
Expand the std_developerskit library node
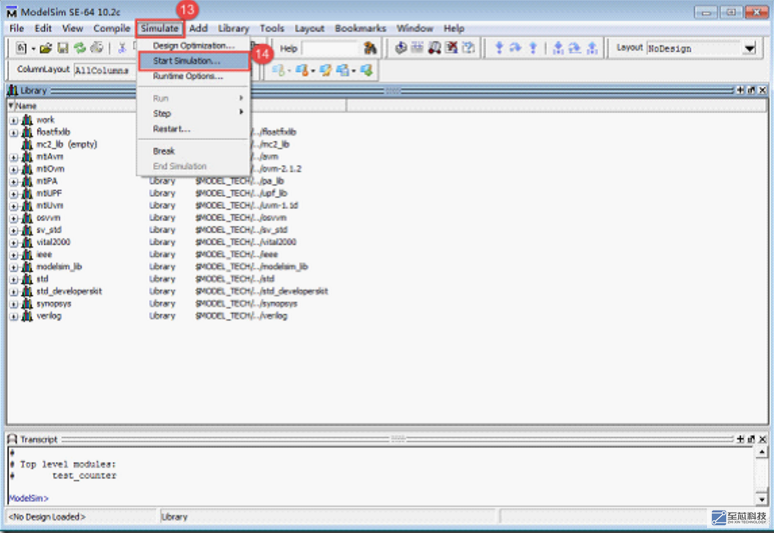14,292
